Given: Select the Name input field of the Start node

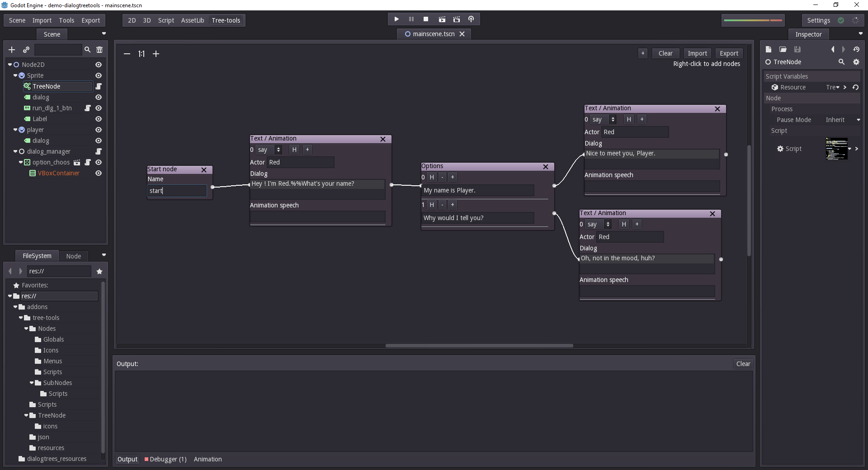Looking at the screenshot, I should point(177,190).
